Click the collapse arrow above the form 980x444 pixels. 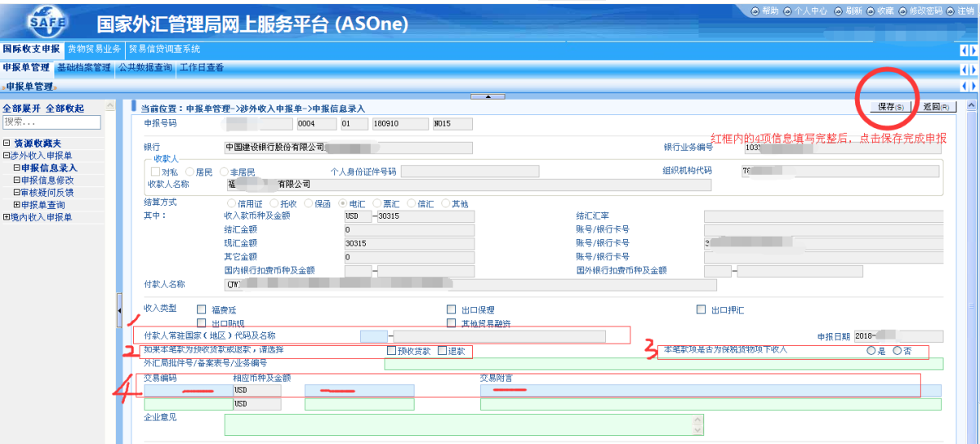[x=488, y=96]
